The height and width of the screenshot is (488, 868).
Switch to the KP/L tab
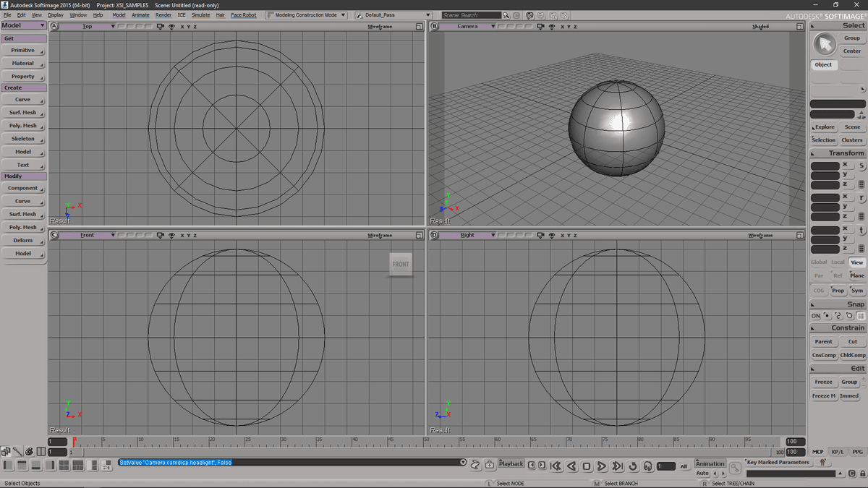pos(838,452)
